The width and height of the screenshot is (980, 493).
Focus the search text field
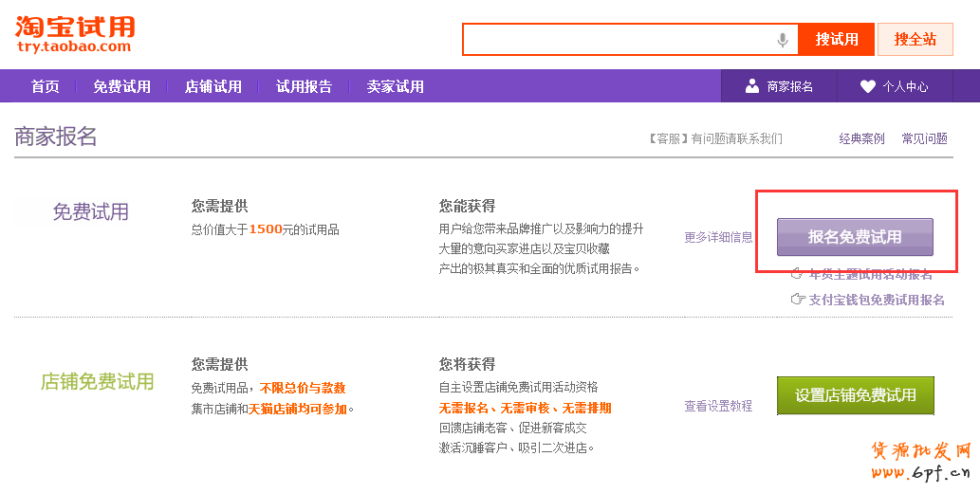[617, 40]
